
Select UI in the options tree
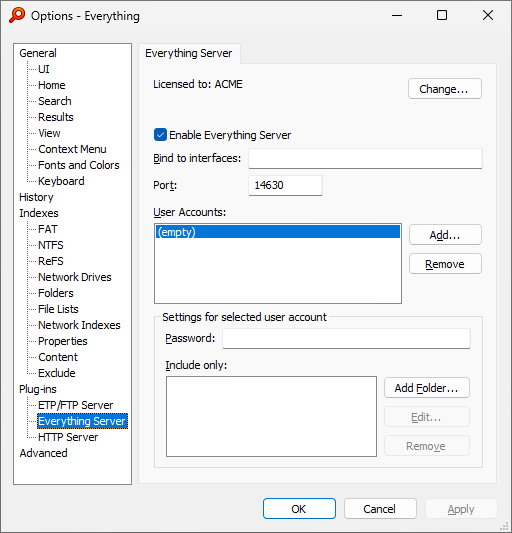coord(44,69)
